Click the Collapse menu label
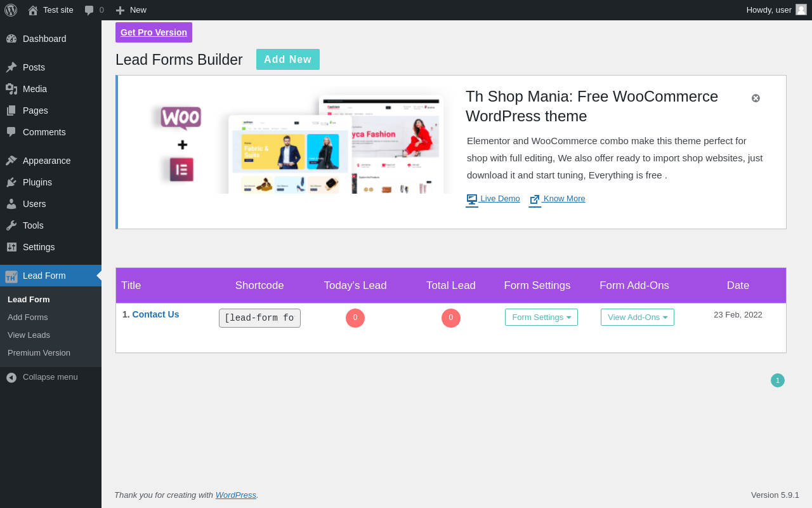 (50, 377)
